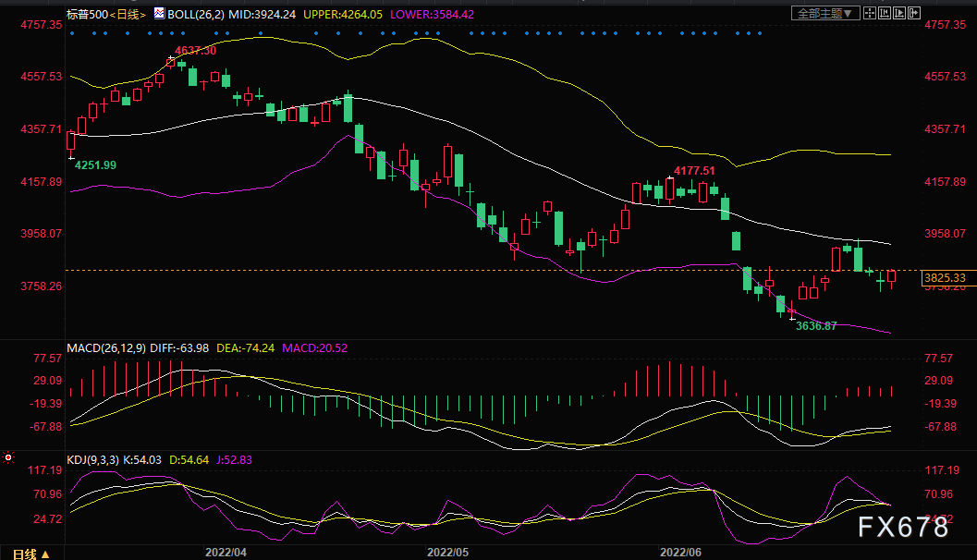Image resolution: width=977 pixels, height=560 pixels.
Task: Click the 2022/04 date marker
Action: point(226,553)
